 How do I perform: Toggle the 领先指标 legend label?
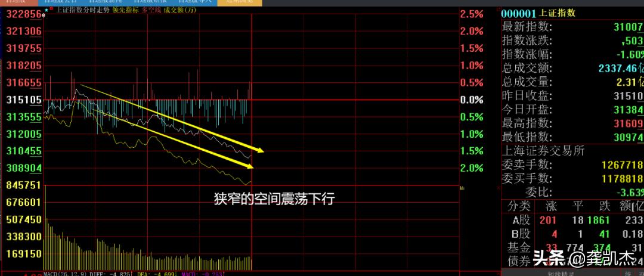126,10
